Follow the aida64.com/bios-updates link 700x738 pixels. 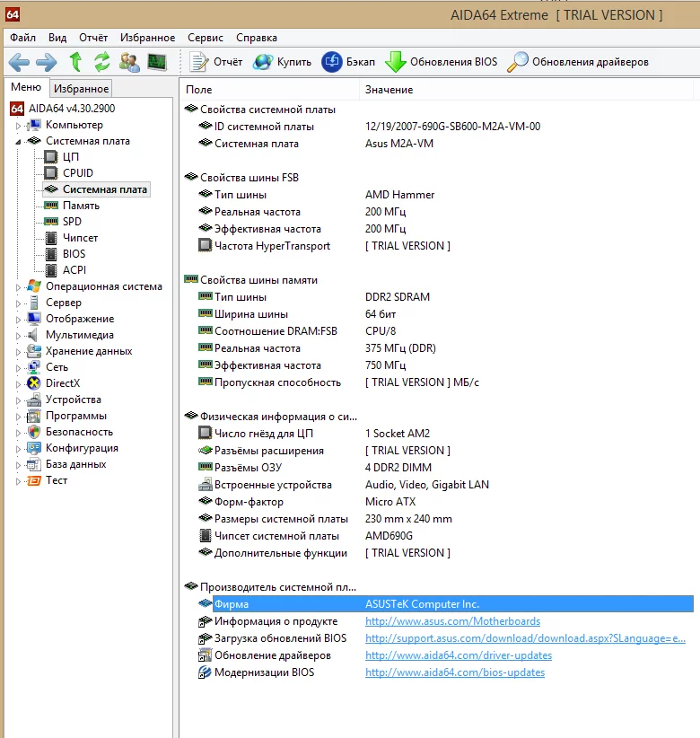[x=454, y=672]
